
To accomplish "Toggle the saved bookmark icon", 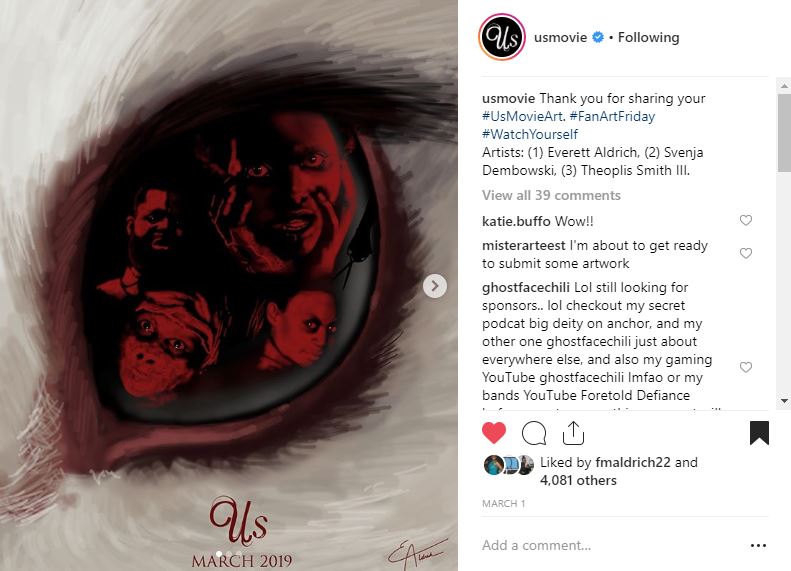I will 759,433.
